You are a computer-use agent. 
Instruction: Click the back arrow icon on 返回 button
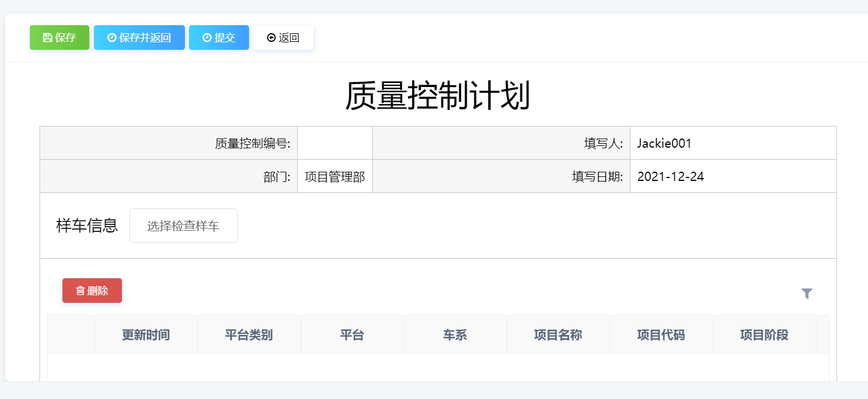(271, 37)
